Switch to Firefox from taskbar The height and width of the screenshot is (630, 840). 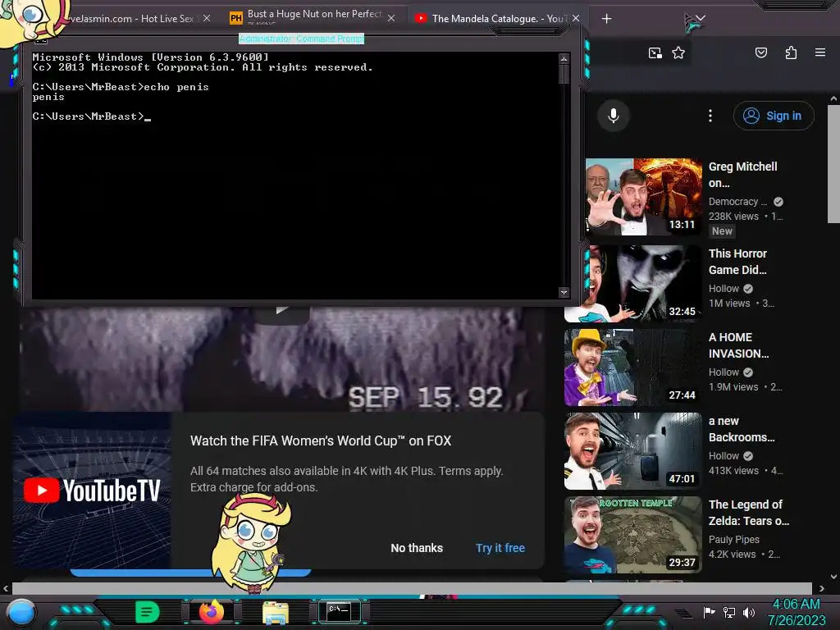click(x=212, y=612)
